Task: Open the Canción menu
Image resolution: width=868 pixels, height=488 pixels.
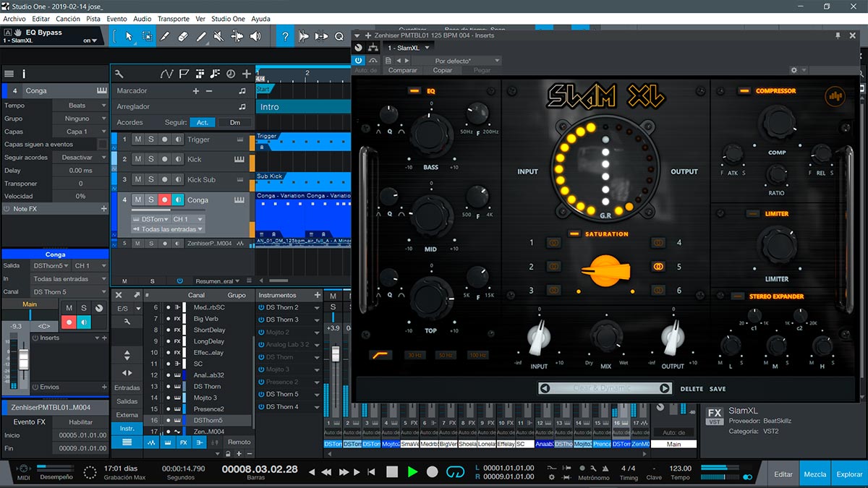Action: (x=68, y=18)
